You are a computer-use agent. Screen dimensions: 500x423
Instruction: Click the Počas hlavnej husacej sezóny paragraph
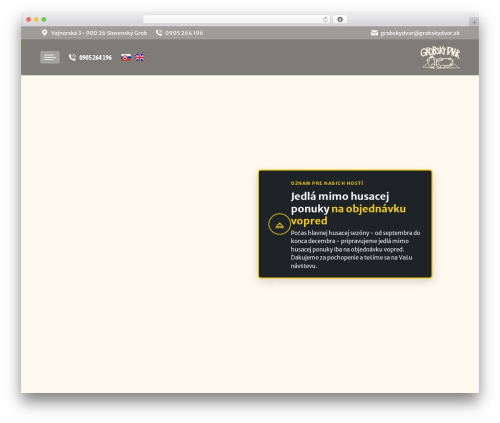355,249
